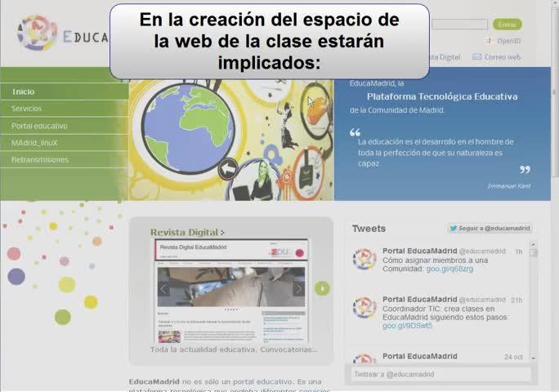Click the EducaMadrid logo icon
The height and width of the screenshot is (392, 559).
(x=37, y=33)
